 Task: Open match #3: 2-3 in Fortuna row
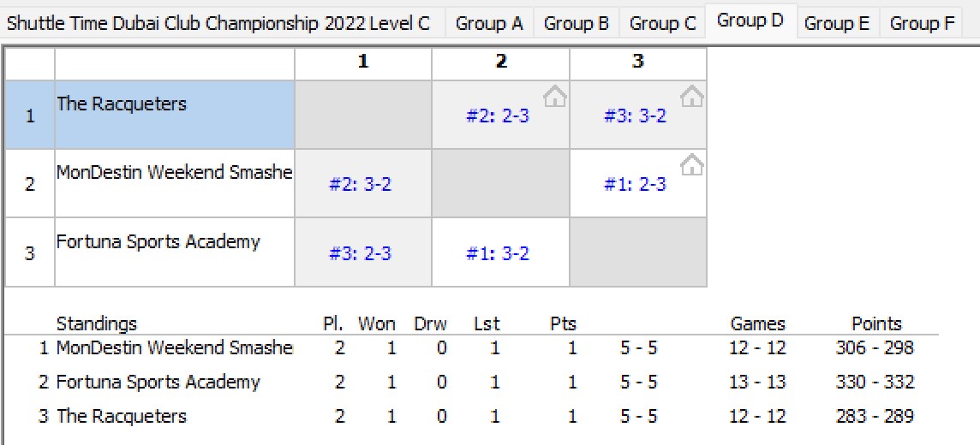click(361, 253)
